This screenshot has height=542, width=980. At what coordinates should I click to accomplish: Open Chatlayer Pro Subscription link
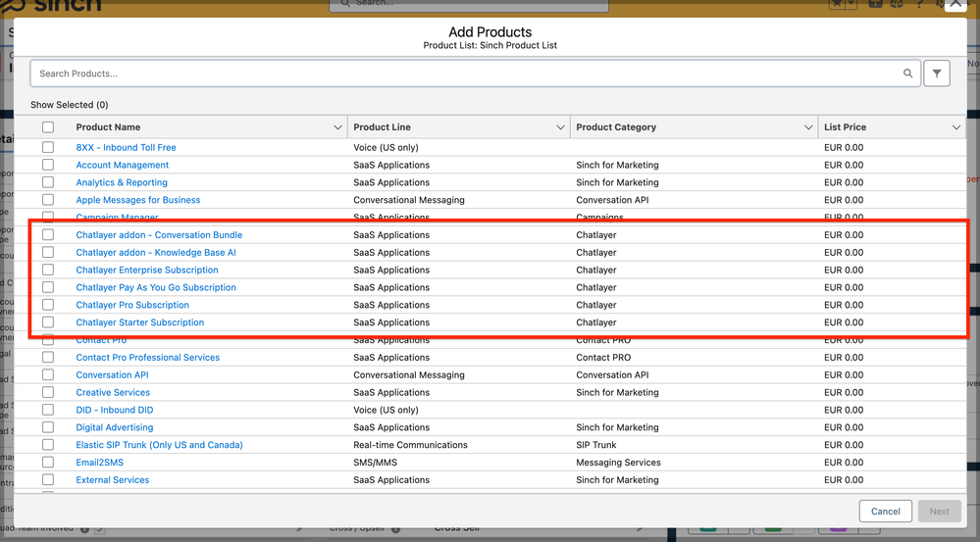coord(132,305)
